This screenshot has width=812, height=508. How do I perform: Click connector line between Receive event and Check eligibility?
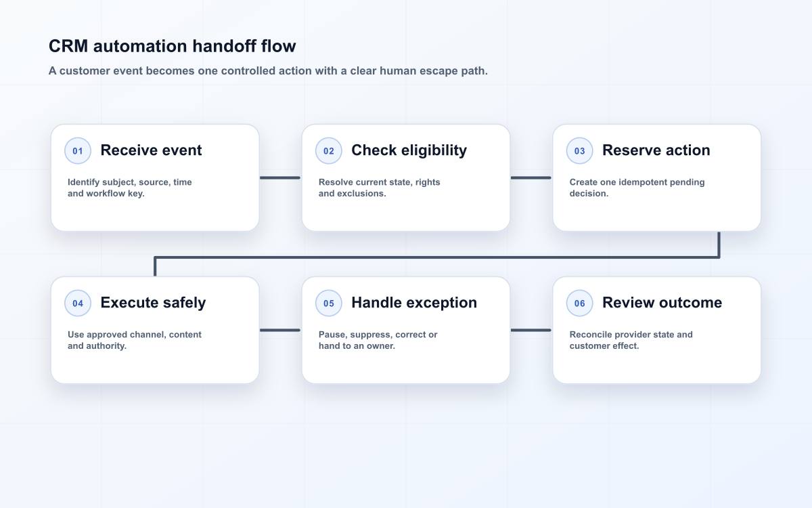tap(280, 178)
